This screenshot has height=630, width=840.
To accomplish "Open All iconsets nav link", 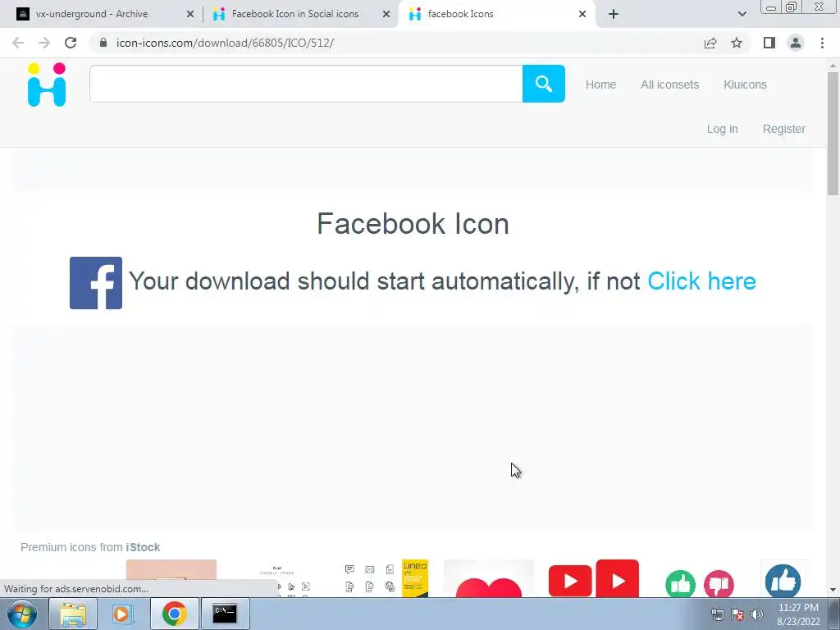I will [669, 84].
